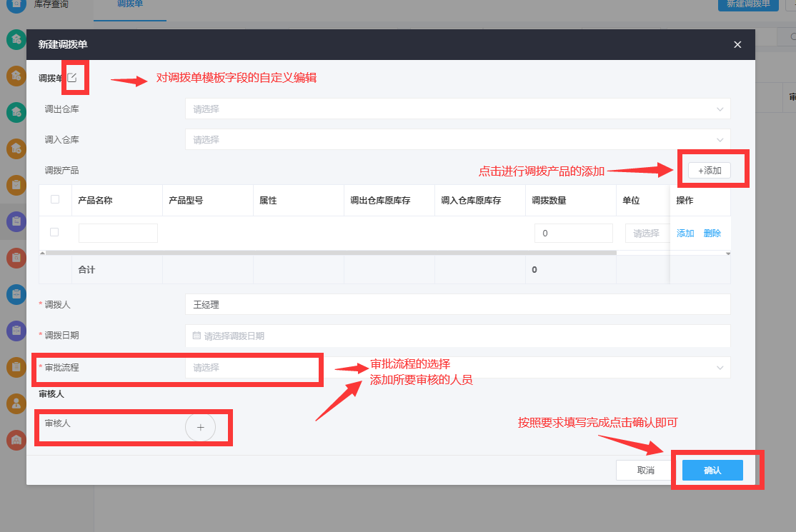Click the 调拨数量 input showing 0
The width and height of the screenshot is (796, 532).
click(x=574, y=234)
